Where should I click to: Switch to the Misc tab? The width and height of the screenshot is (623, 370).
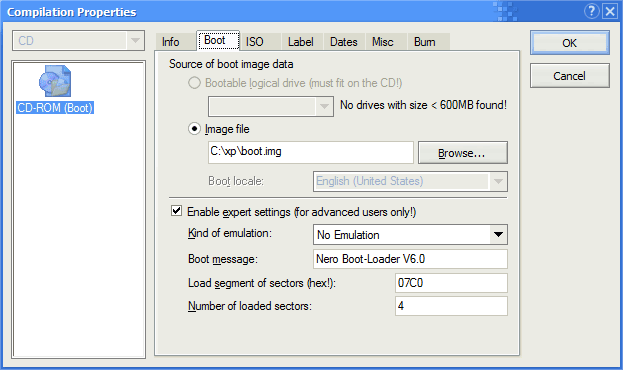point(383,42)
